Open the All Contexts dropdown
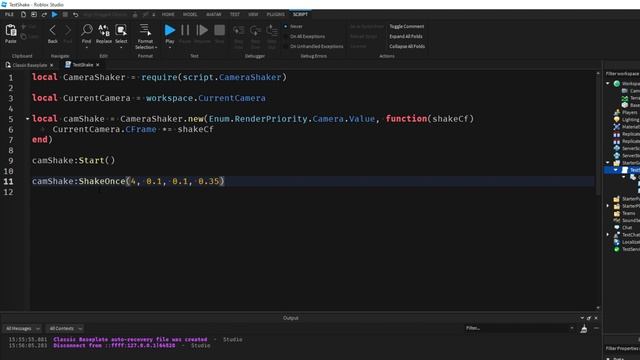The image size is (640, 360). coord(65,329)
